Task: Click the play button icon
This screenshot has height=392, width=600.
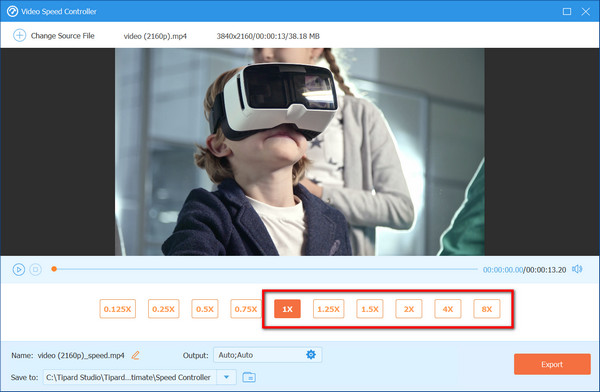Action: tap(18, 270)
